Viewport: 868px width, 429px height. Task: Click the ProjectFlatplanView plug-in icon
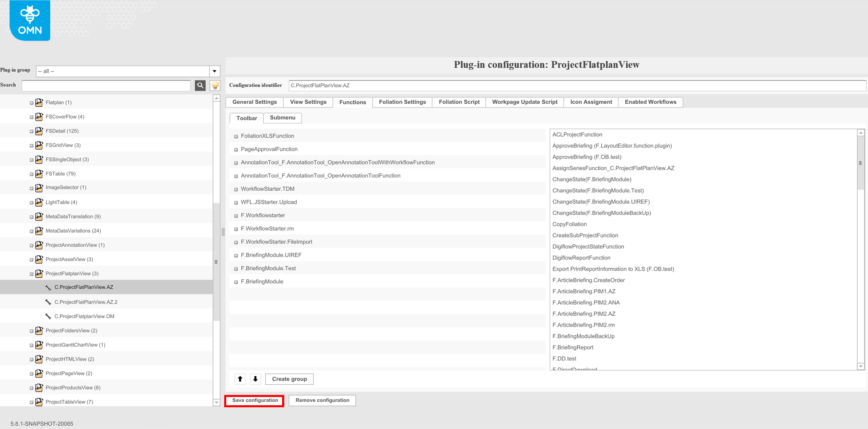(39, 274)
